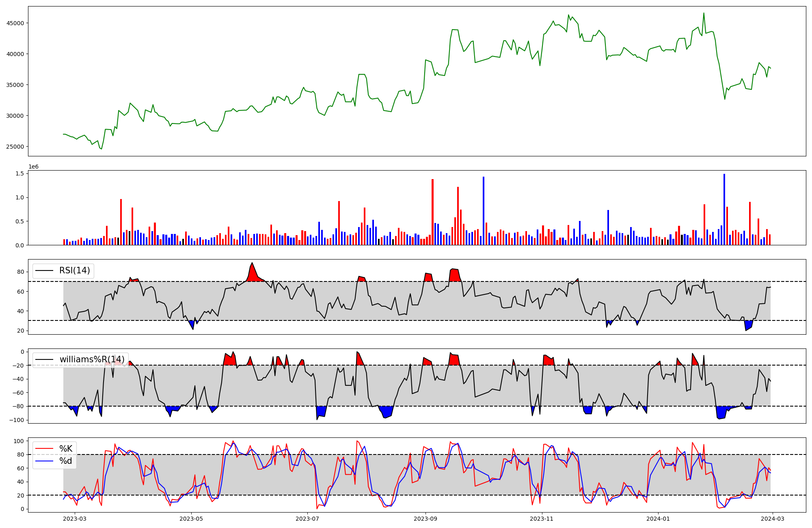This screenshot has height=528, width=812.
Task: Click blue line sample beside %d
Action: pyautogui.click(x=44, y=461)
